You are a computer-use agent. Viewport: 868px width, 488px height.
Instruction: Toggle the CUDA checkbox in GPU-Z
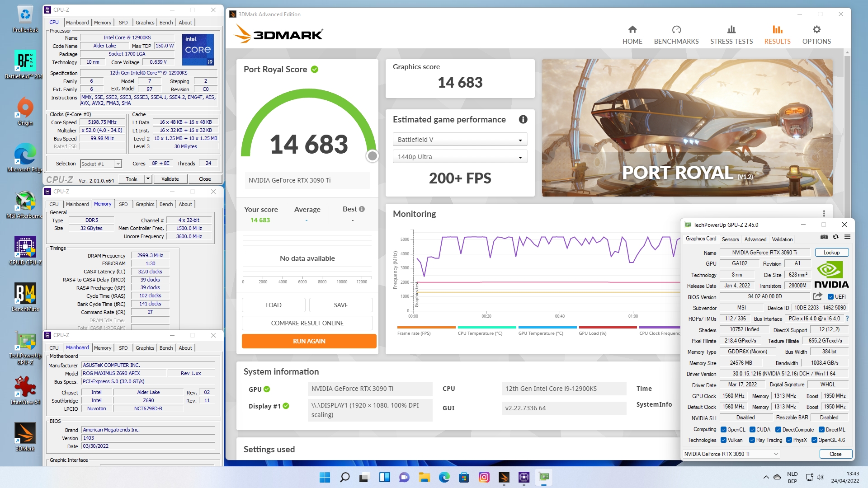tap(752, 430)
